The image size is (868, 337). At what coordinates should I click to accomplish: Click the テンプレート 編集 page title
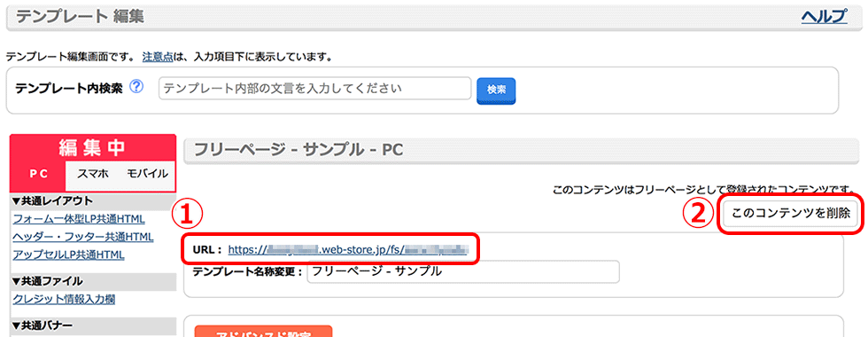click(81, 17)
